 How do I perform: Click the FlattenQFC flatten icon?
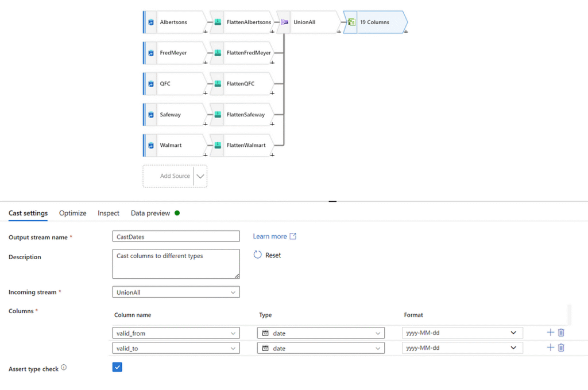218,84
